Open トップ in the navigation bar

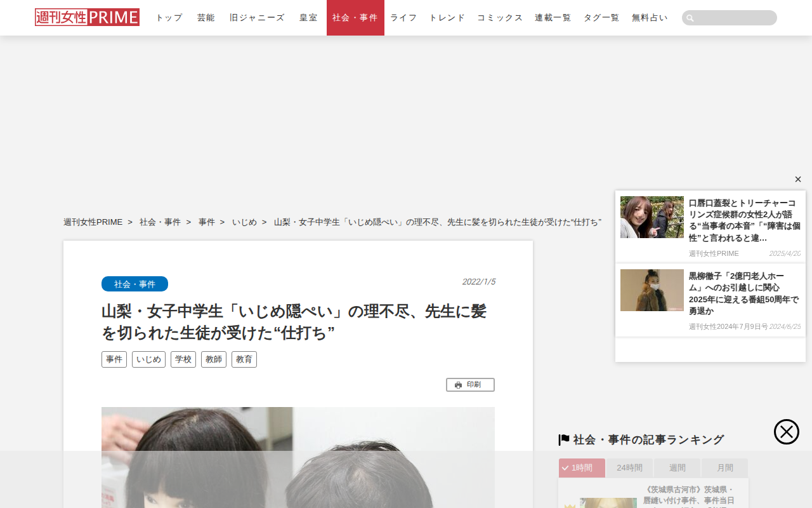(x=169, y=18)
